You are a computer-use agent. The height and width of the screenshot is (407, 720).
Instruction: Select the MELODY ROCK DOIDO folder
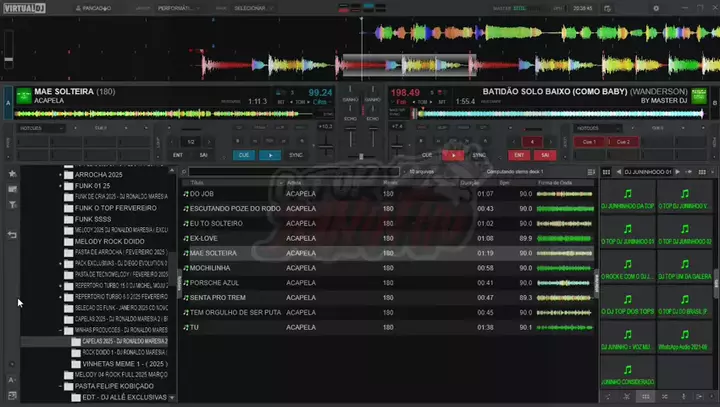tap(109, 242)
